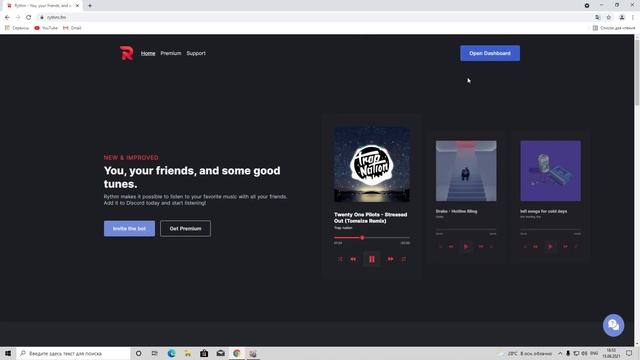This screenshot has width=640, height=360.
Task: Click the Rythm red R logo
Action: [127, 53]
